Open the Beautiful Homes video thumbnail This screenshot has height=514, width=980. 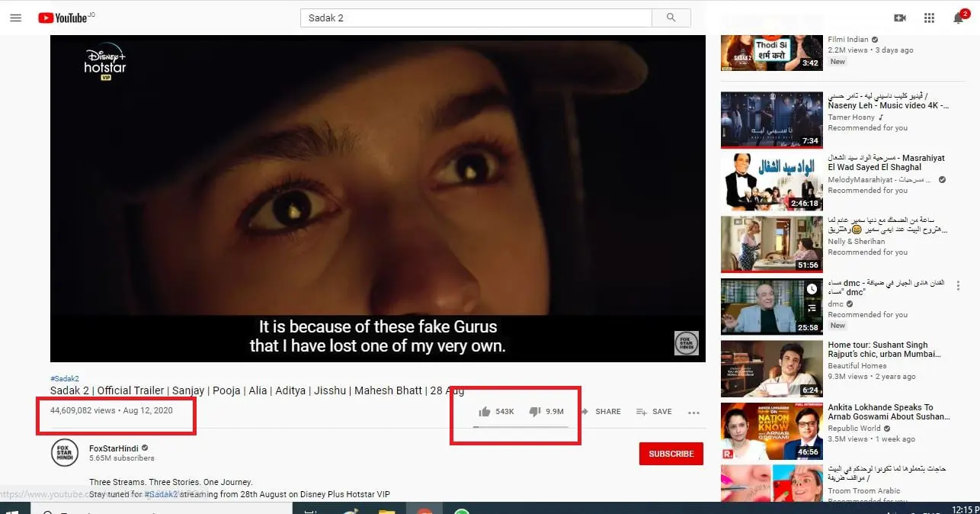772,369
